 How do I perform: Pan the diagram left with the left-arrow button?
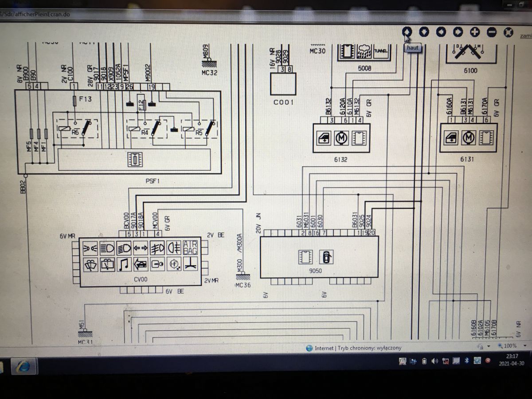click(x=441, y=31)
